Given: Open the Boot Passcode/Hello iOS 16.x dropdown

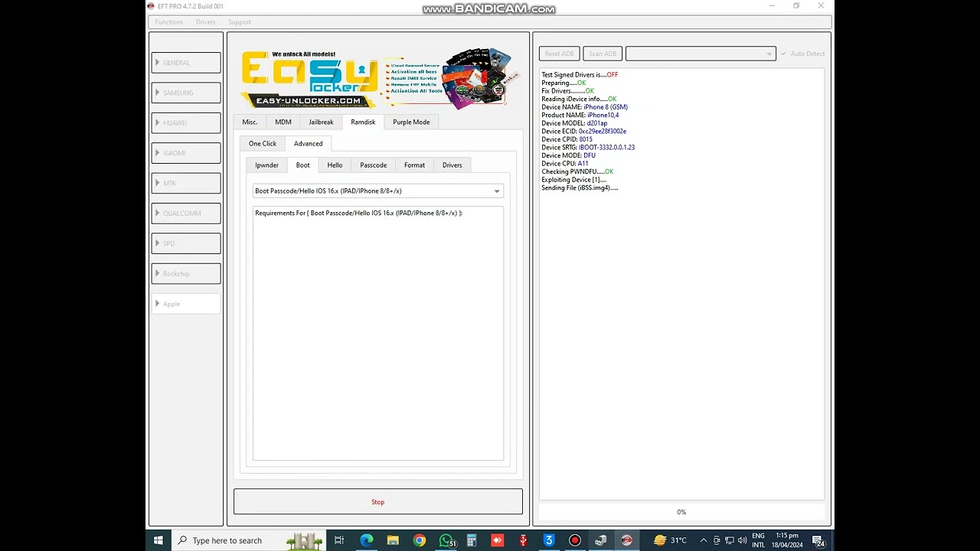Looking at the screenshot, I should [x=378, y=191].
